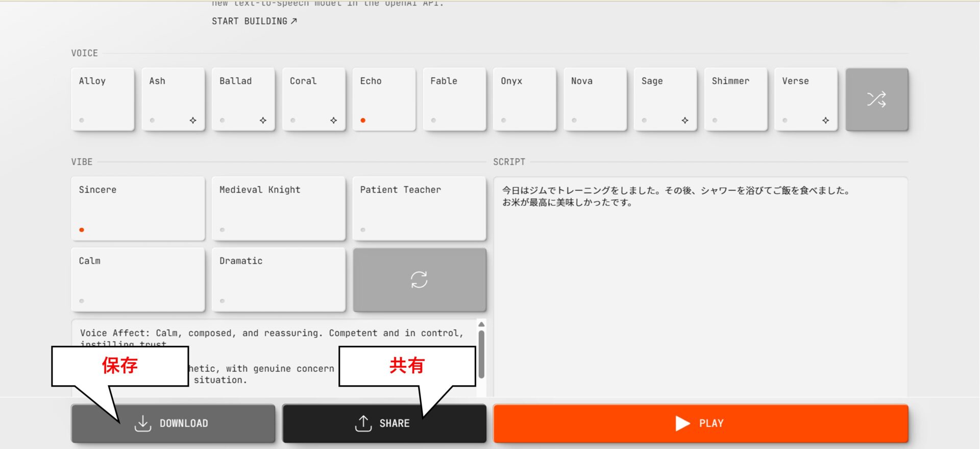Screen dimensions: 980x449
Task: Click the sparkle icon on Ash card
Action: pyautogui.click(x=193, y=121)
